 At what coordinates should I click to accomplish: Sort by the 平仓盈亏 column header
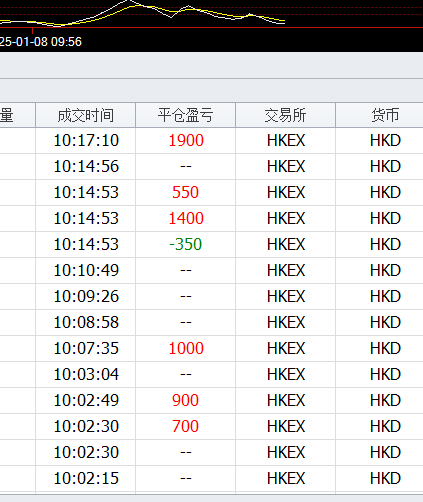click(186, 115)
